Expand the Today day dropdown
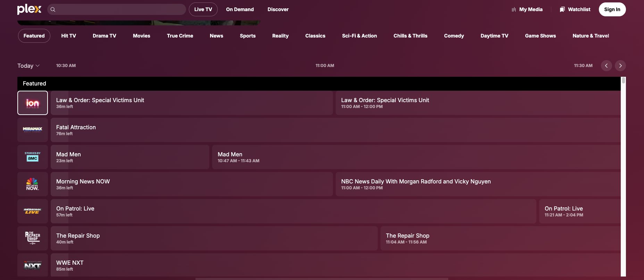 (28, 66)
